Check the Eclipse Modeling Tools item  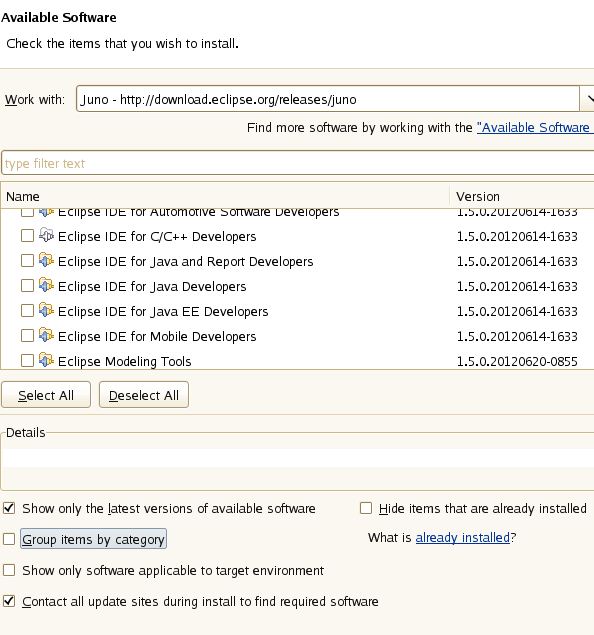click(27, 361)
